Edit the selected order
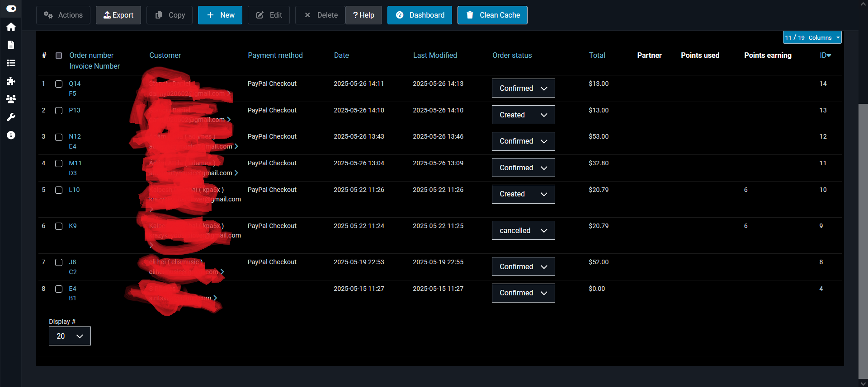Screen dimensions: 868x387 tap(269, 15)
